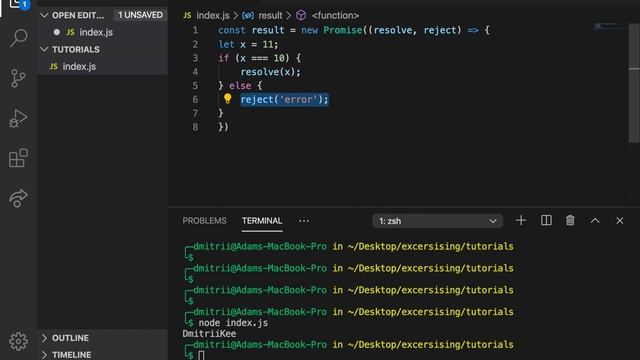The height and width of the screenshot is (360, 640).
Task: Open more panel options ellipsis
Action: 304,221
